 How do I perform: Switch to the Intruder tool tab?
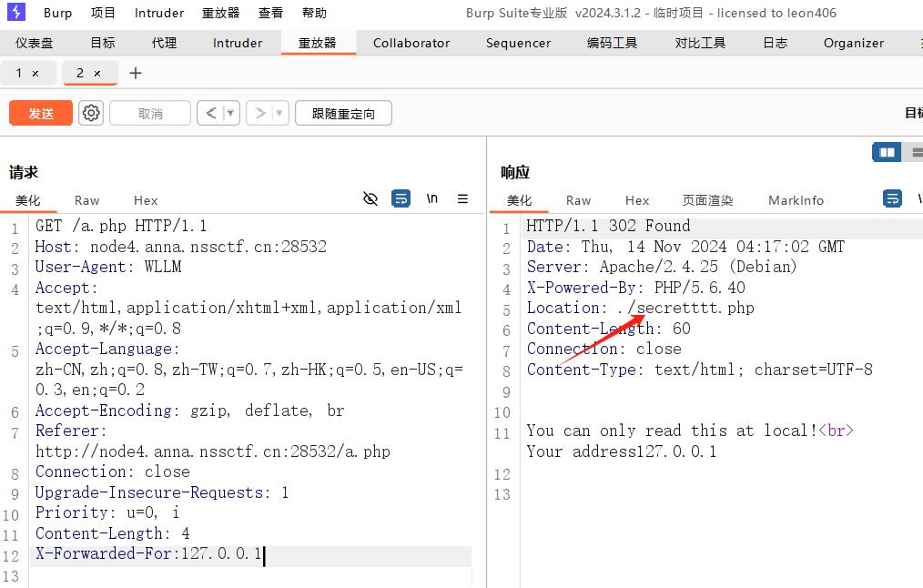(x=238, y=43)
